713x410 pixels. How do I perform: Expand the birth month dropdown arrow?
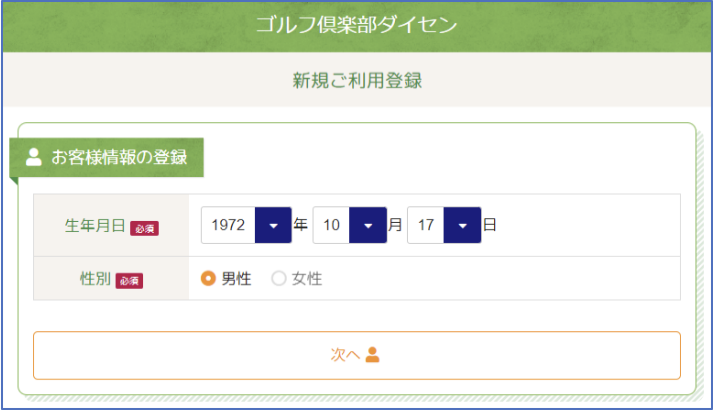pyautogui.click(x=367, y=225)
